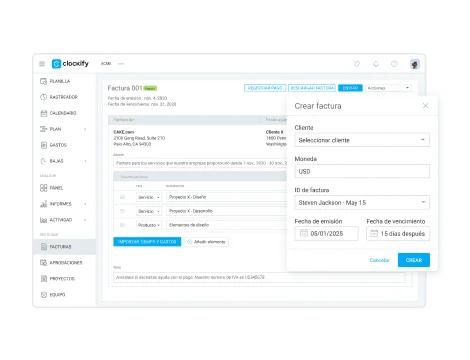This screenshot has height=360, width=470.
Task: Click drag handle of Proyecto X - Diseño row
Action: [122, 197]
